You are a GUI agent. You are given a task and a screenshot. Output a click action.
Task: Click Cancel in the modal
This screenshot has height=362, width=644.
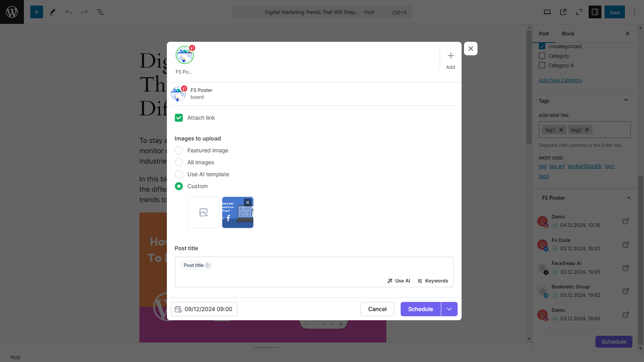(377, 309)
